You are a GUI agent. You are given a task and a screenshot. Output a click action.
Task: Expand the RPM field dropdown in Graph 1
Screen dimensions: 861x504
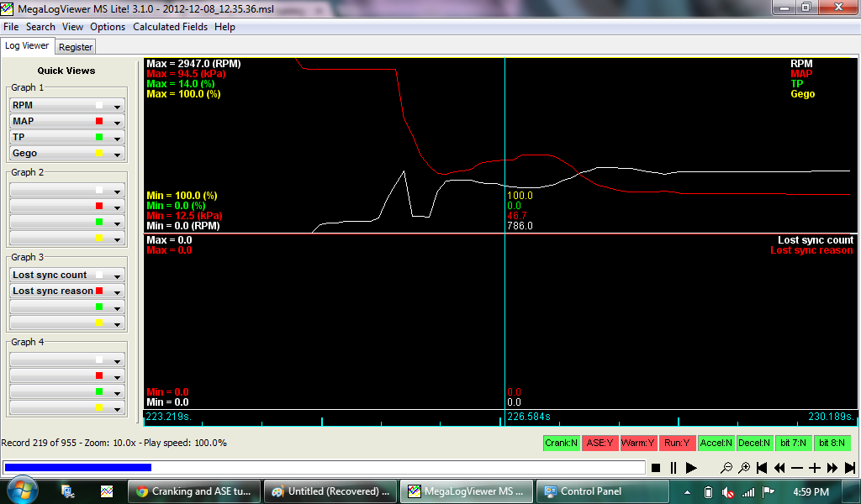117,106
